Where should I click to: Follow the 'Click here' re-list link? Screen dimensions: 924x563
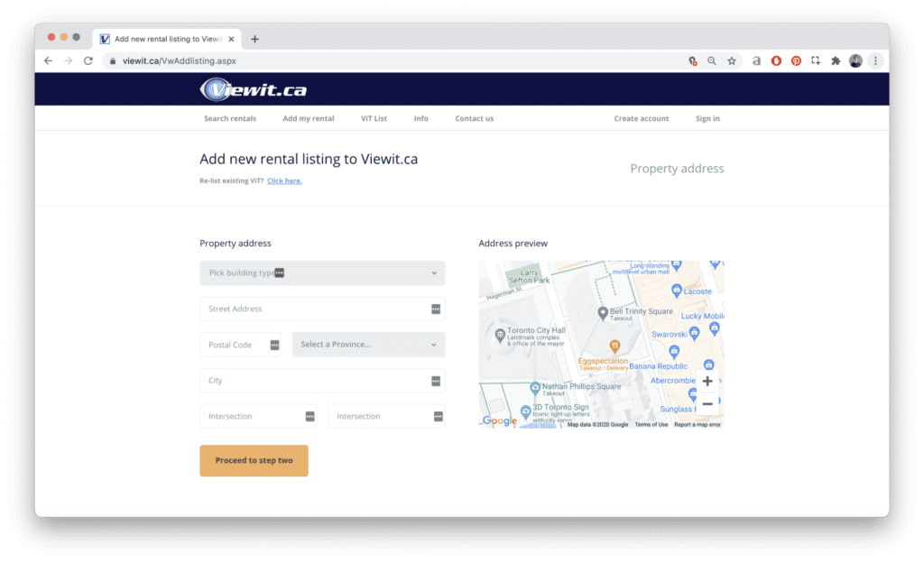click(x=284, y=180)
